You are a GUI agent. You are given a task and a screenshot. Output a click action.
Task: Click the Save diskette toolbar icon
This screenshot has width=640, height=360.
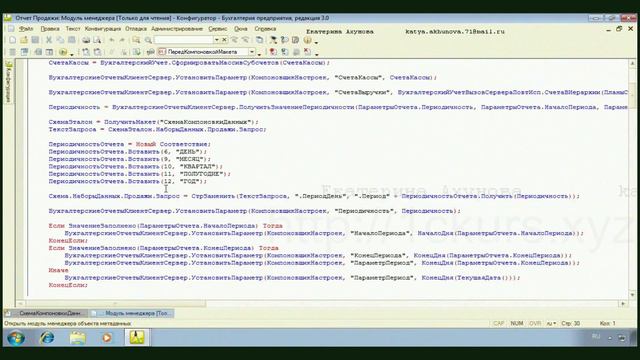click(x=35, y=40)
